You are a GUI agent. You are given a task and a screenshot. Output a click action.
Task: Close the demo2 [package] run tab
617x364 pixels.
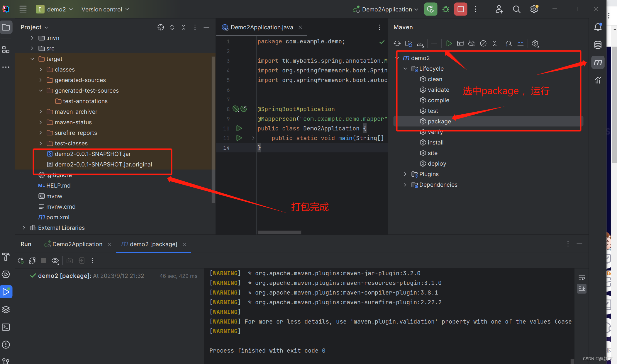[x=184, y=244]
